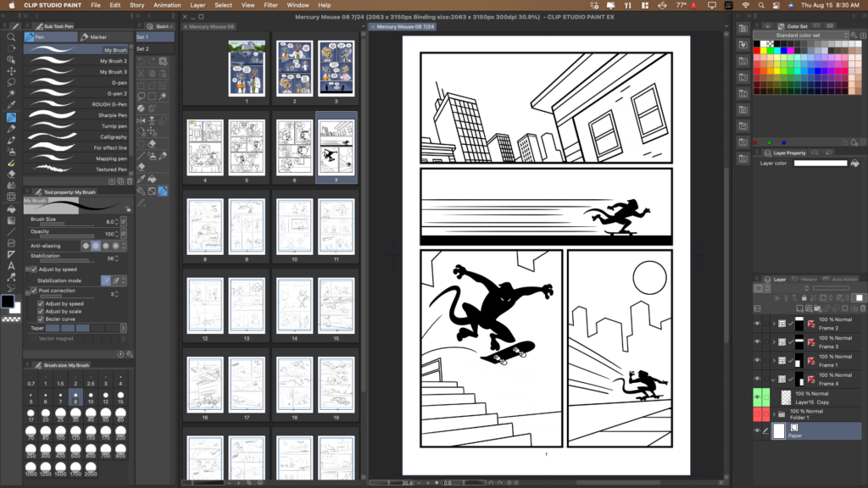Select the Text tool

[x=11, y=265]
